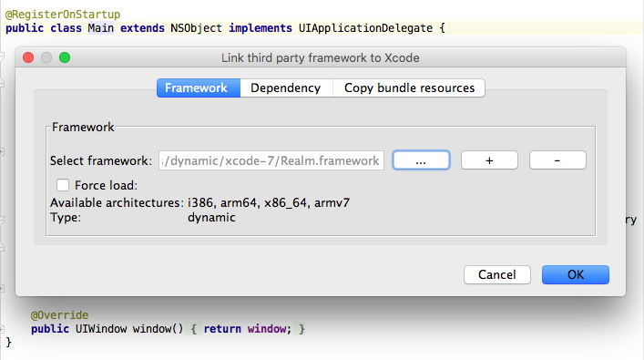This screenshot has height=360, width=644.
Task: Click the 'i386, arm64, x86_64, armv7' value
Action: 269,202
